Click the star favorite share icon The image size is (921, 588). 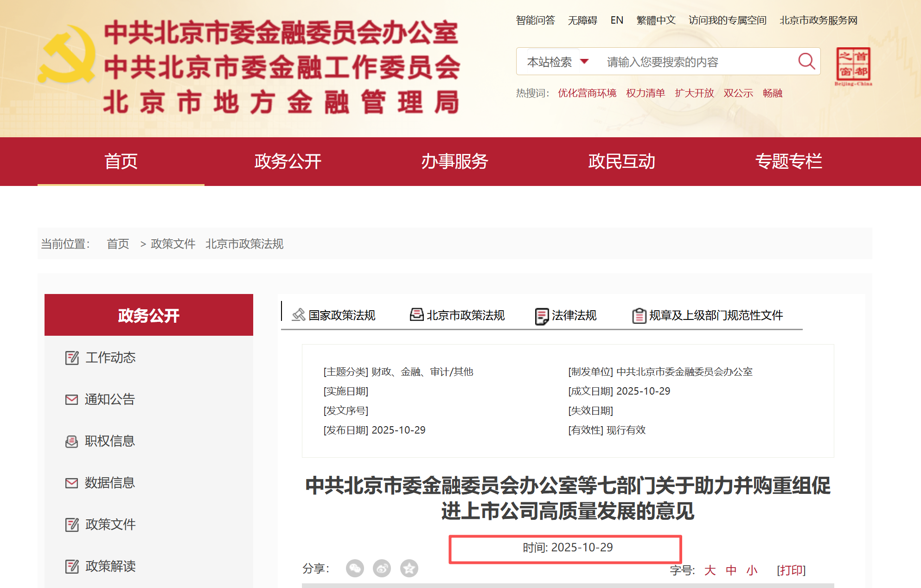point(409,568)
